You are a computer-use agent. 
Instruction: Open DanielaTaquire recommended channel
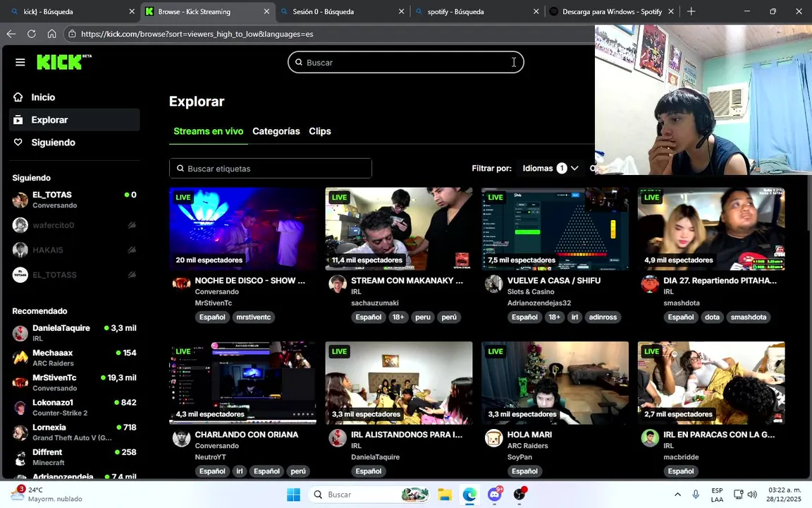point(74,333)
